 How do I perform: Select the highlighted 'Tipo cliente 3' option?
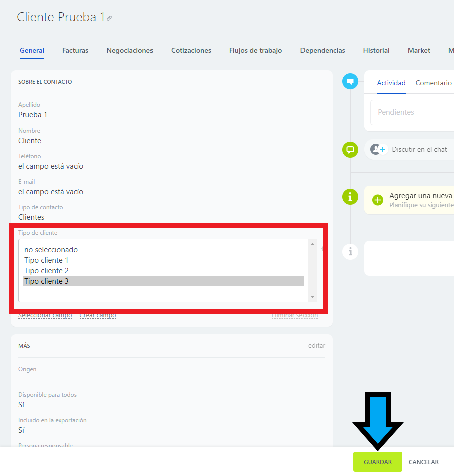[x=46, y=281]
